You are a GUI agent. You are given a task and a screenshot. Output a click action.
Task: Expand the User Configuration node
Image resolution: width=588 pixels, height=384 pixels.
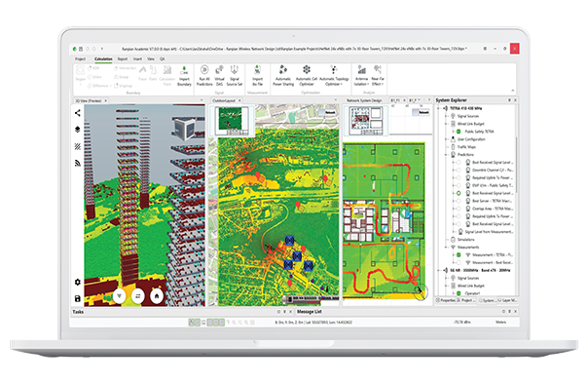[x=446, y=139]
